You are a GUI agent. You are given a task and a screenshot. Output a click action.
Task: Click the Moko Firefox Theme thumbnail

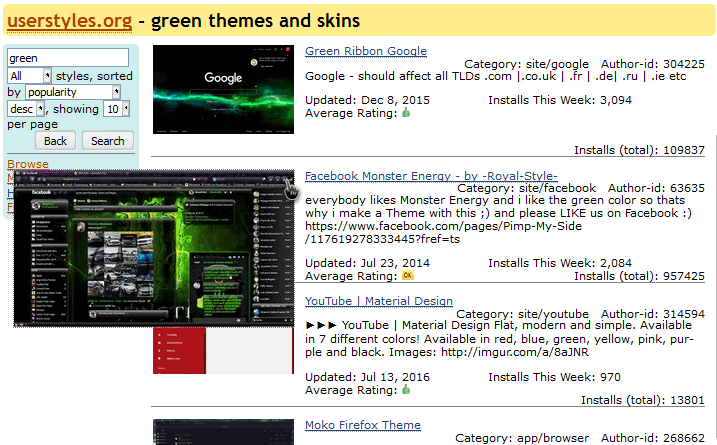click(x=223, y=432)
